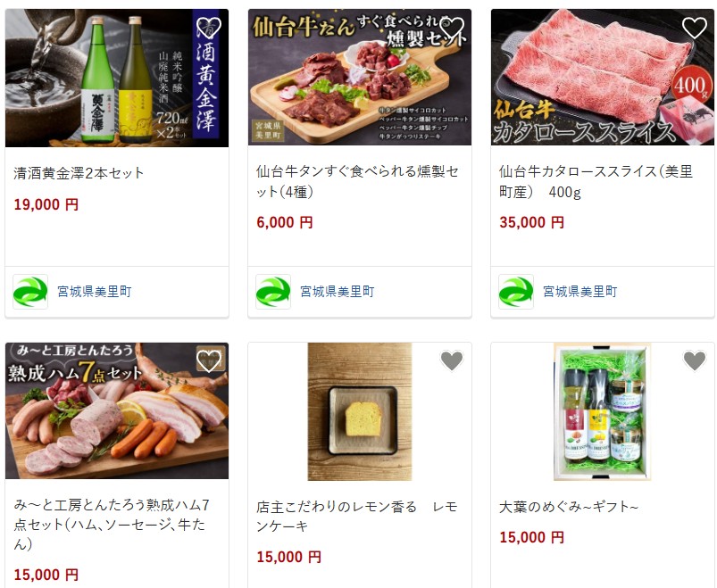Favorite the 清酒黄金澤2本セット sake item
The image size is (717, 588).
209,28
